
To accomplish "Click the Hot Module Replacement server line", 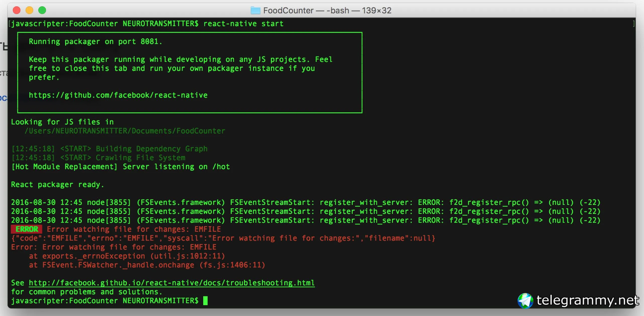I will coord(121,167).
